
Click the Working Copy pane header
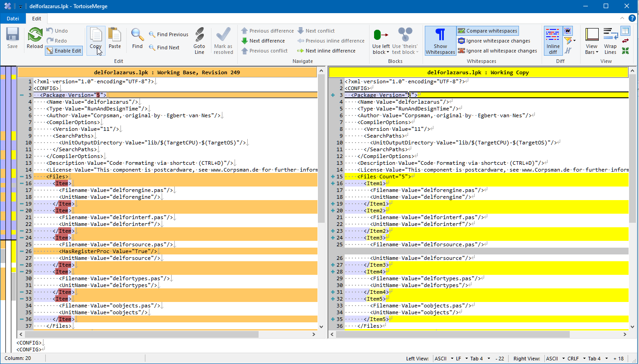click(478, 72)
